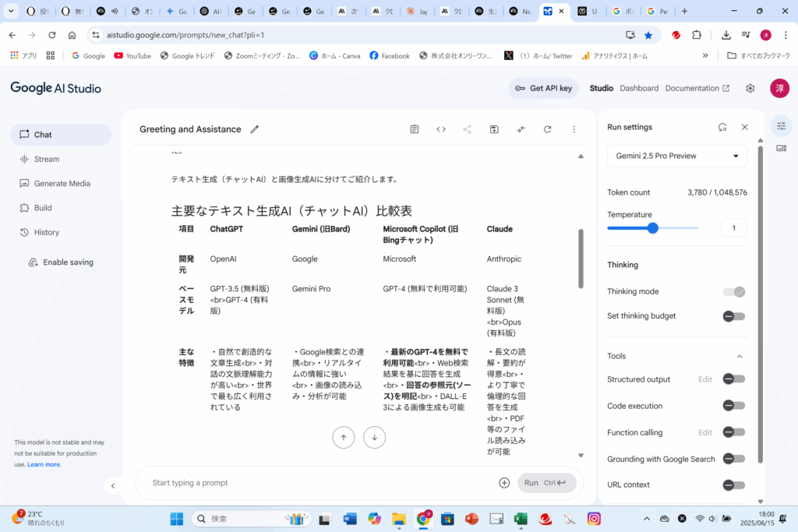
Task: Close the Run settings panel
Action: tap(744, 127)
